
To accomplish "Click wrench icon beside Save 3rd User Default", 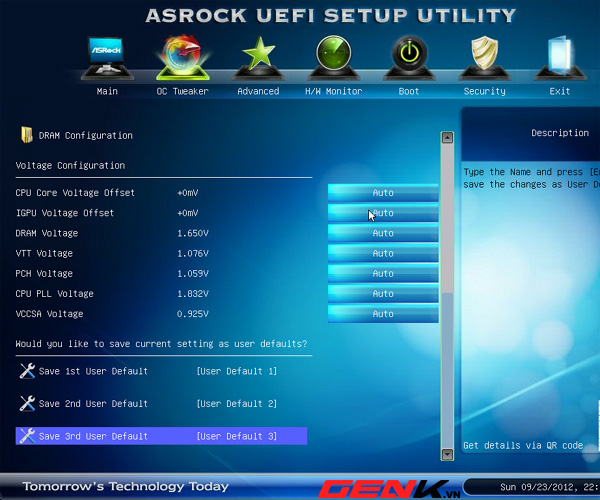I will coord(27,436).
